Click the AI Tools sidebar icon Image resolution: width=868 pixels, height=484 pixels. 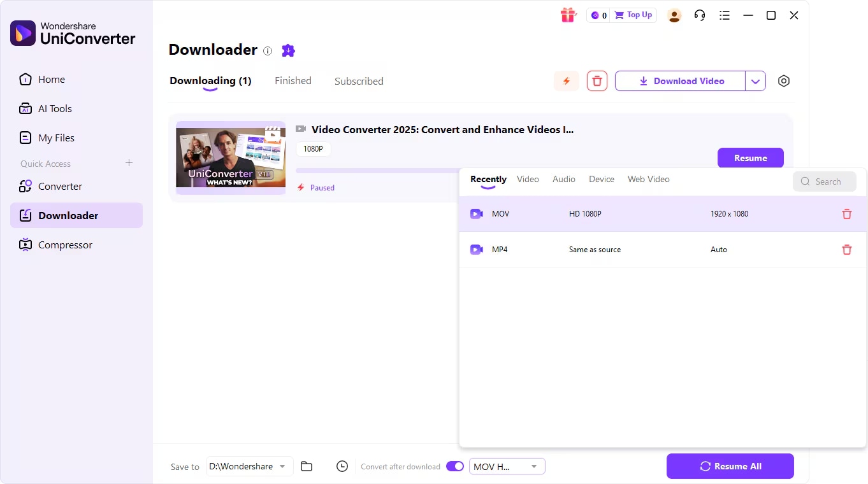coord(25,109)
